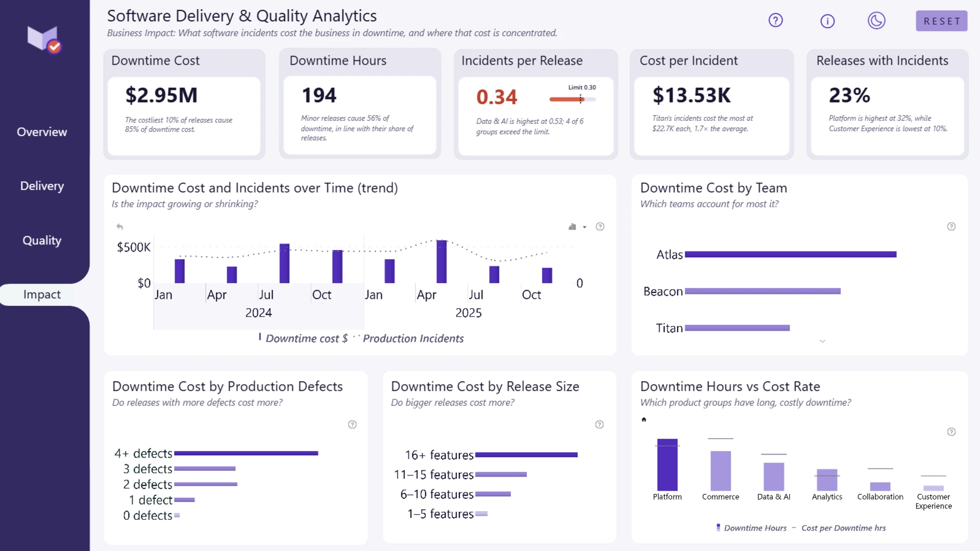Screen dimensions: 980x551
Task: Click the $13.53K Cost per Incident value
Action: click(x=692, y=95)
